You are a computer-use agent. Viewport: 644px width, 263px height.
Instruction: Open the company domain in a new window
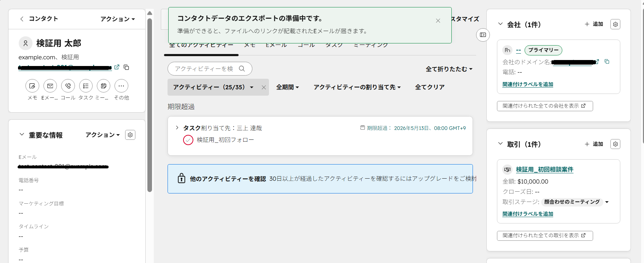coord(597,61)
